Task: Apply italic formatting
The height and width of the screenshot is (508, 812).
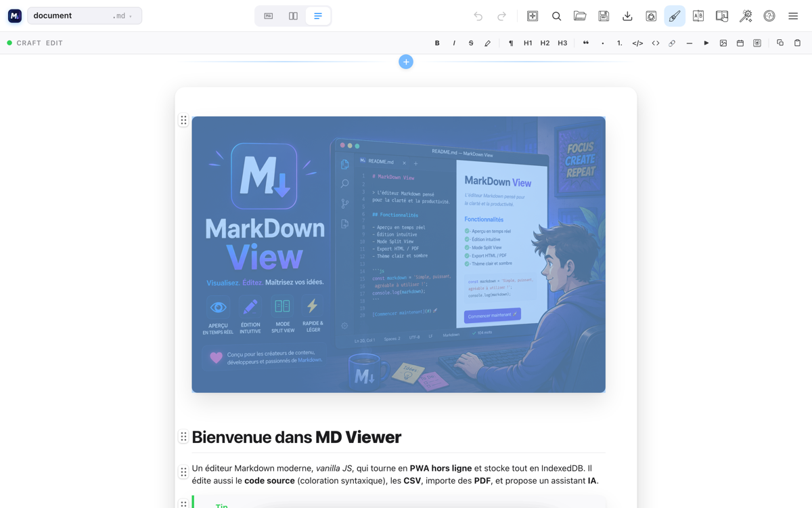Action: pyautogui.click(x=454, y=43)
